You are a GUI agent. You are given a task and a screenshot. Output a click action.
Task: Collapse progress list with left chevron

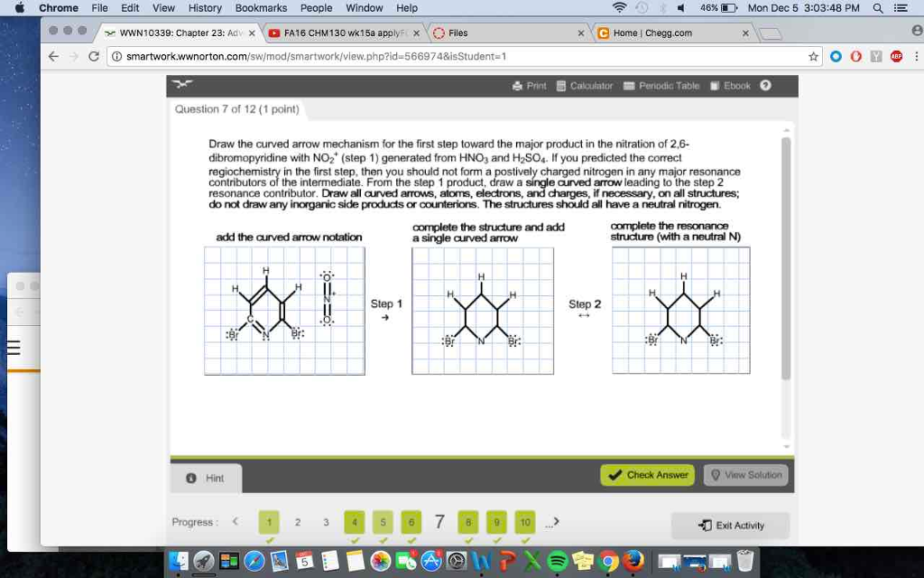click(x=236, y=521)
